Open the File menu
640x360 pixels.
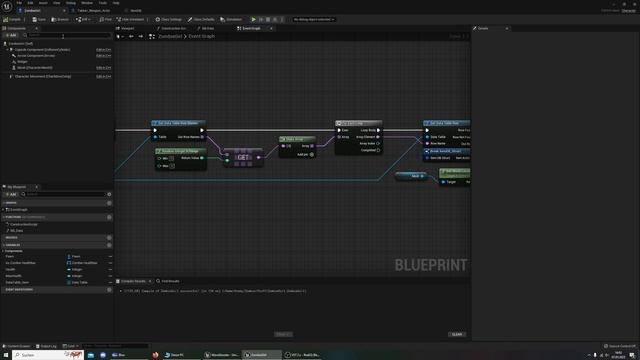(x=19, y=3)
